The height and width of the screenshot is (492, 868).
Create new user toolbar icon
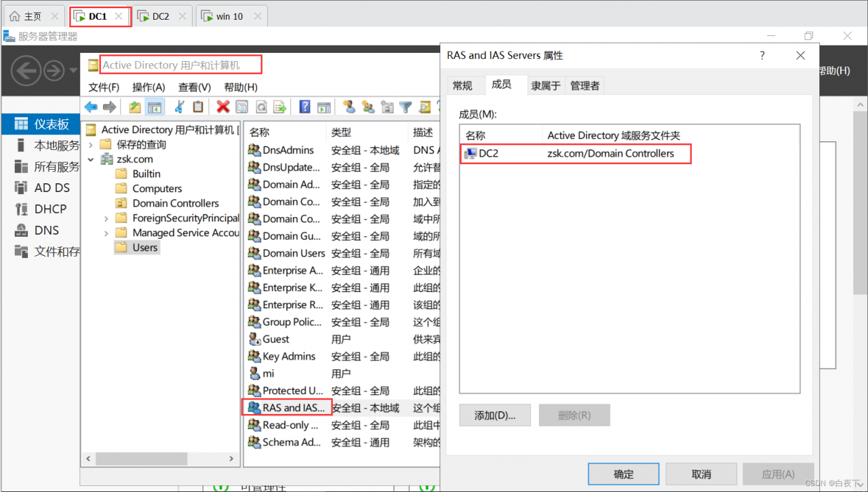pos(349,107)
